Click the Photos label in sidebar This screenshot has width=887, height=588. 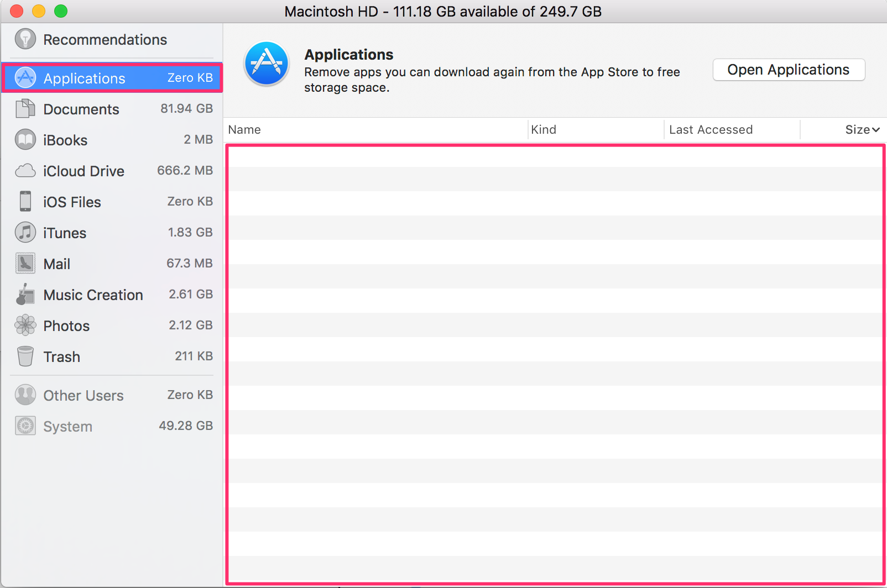click(x=66, y=326)
